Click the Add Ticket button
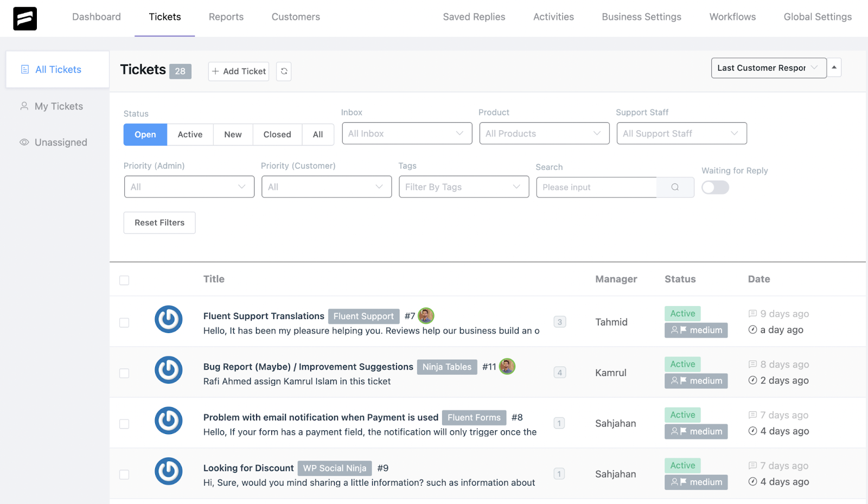This screenshot has height=504, width=868. tap(239, 71)
